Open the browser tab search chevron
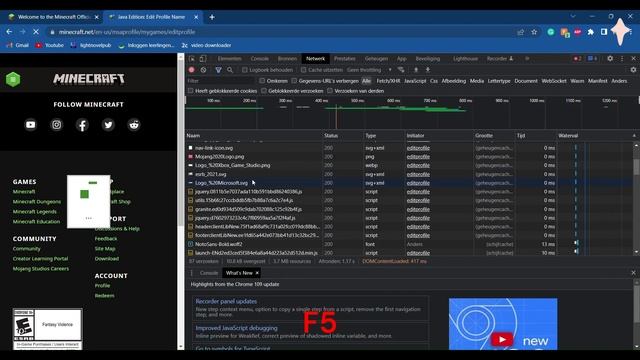 pyautogui.click(x=573, y=16)
